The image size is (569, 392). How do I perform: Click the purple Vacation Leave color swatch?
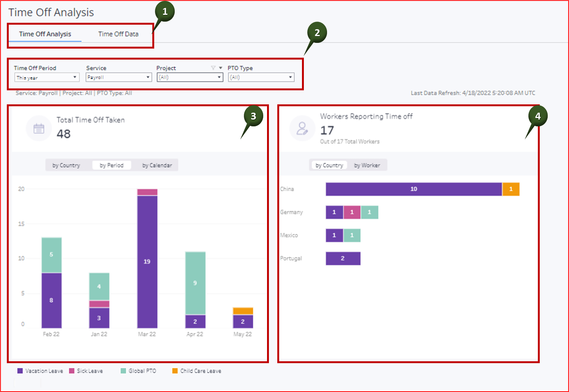click(19, 371)
